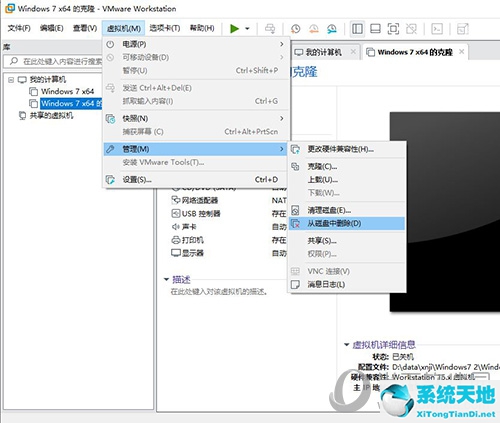The height and width of the screenshot is (423, 500).
Task: Click the power icon beside 电源(P)
Action: (110, 44)
